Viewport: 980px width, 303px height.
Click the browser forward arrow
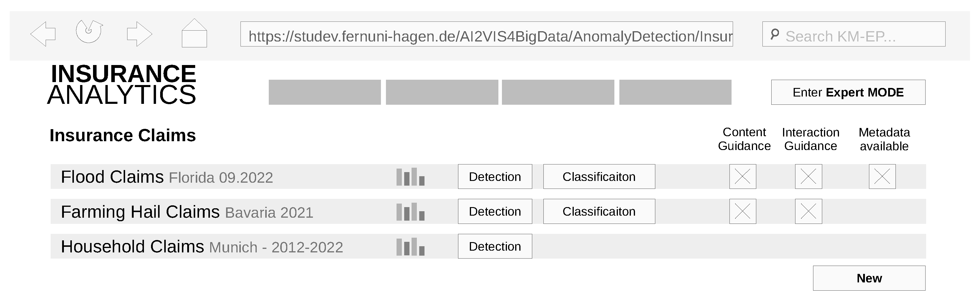coord(139,34)
